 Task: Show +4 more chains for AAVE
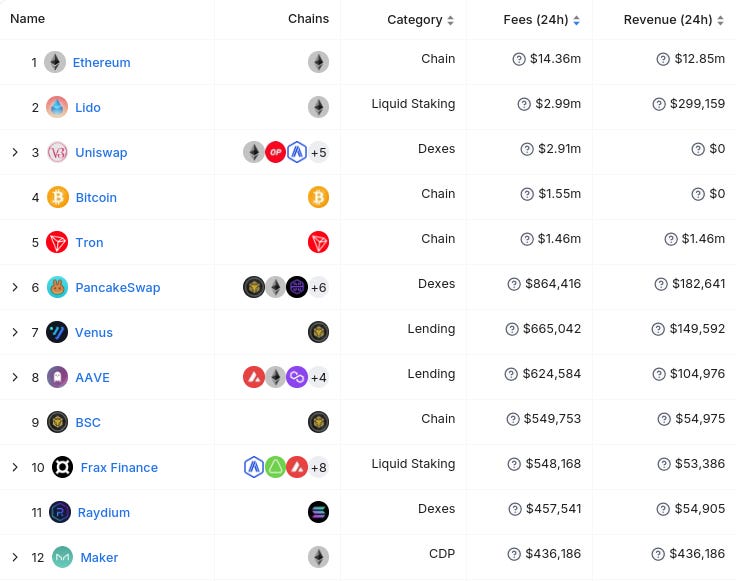[319, 377]
